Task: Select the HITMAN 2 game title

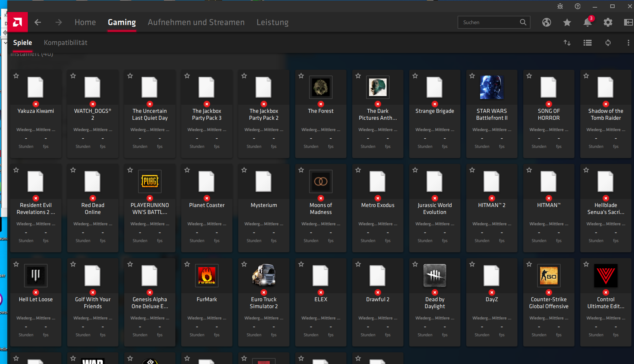Action: pos(492,205)
